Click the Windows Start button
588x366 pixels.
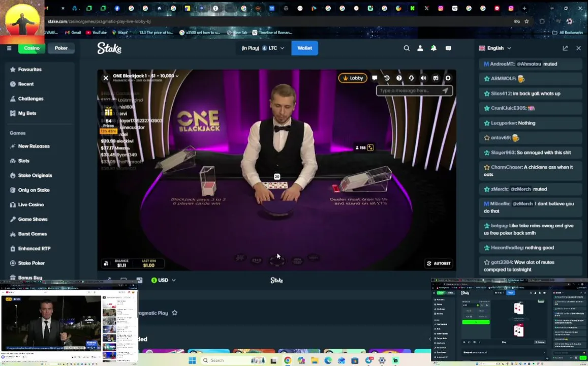point(192,360)
